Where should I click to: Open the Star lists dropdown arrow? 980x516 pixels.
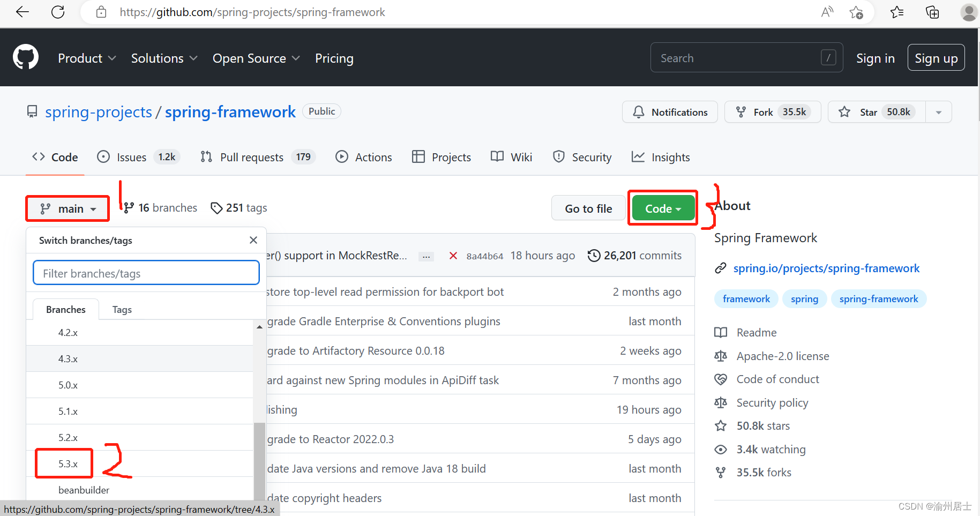coord(939,112)
